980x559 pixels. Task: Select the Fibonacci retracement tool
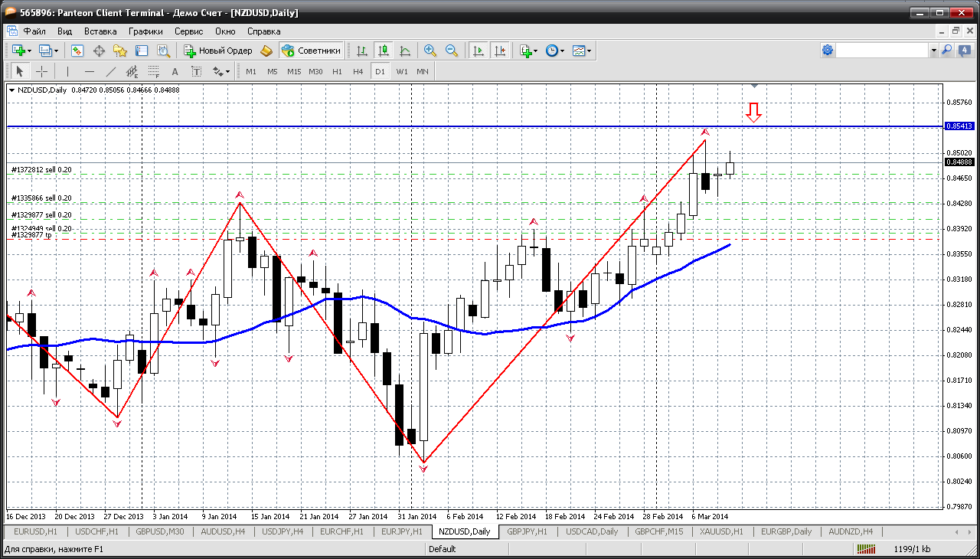pos(154,71)
